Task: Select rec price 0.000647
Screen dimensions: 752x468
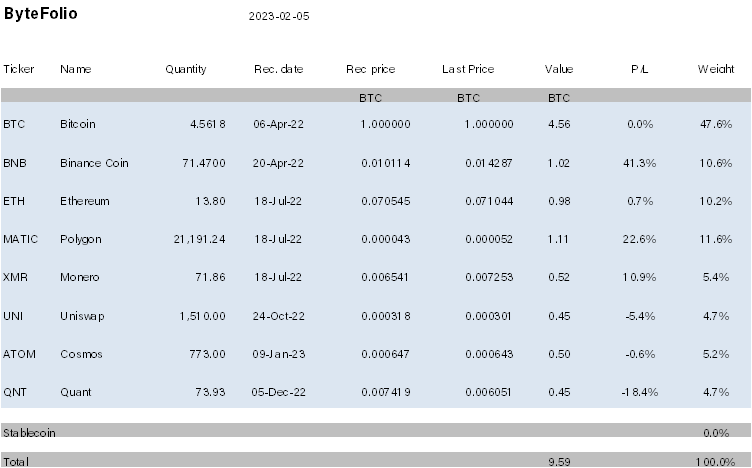Action: click(x=385, y=354)
